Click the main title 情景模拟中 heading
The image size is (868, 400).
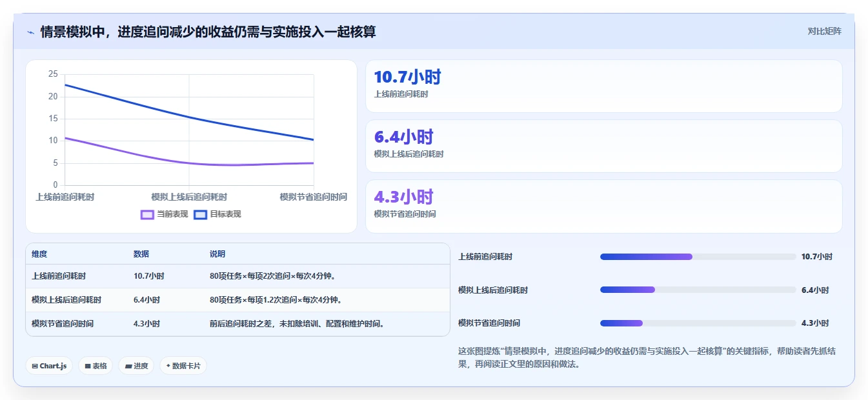coord(208,32)
